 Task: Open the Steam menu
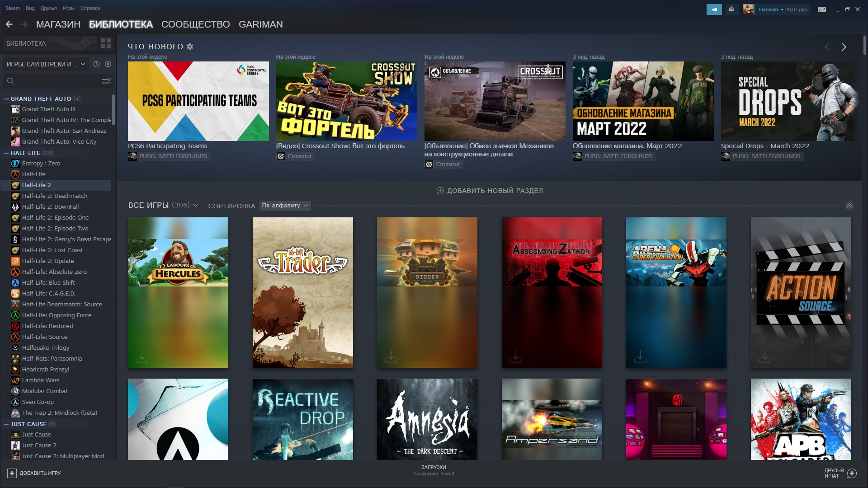tap(13, 8)
